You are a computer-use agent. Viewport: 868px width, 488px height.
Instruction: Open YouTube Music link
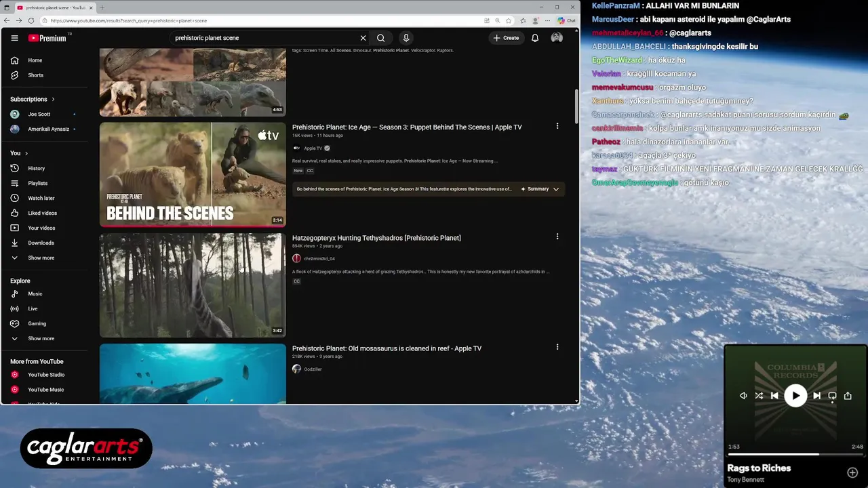click(x=45, y=390)
